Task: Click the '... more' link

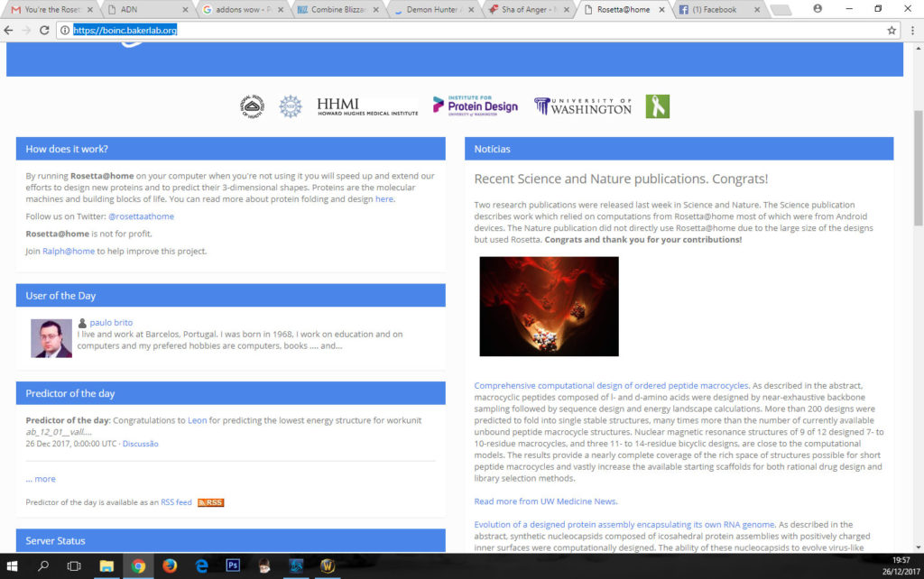Action: coord(41,479)
